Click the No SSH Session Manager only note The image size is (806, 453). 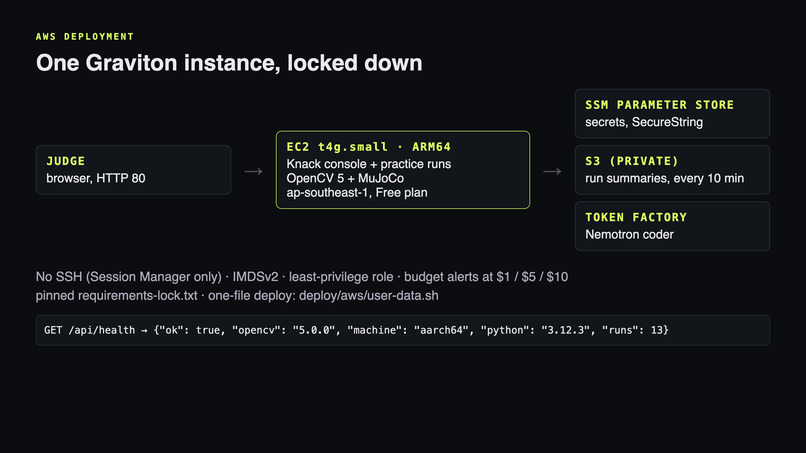tap(129, 277)
